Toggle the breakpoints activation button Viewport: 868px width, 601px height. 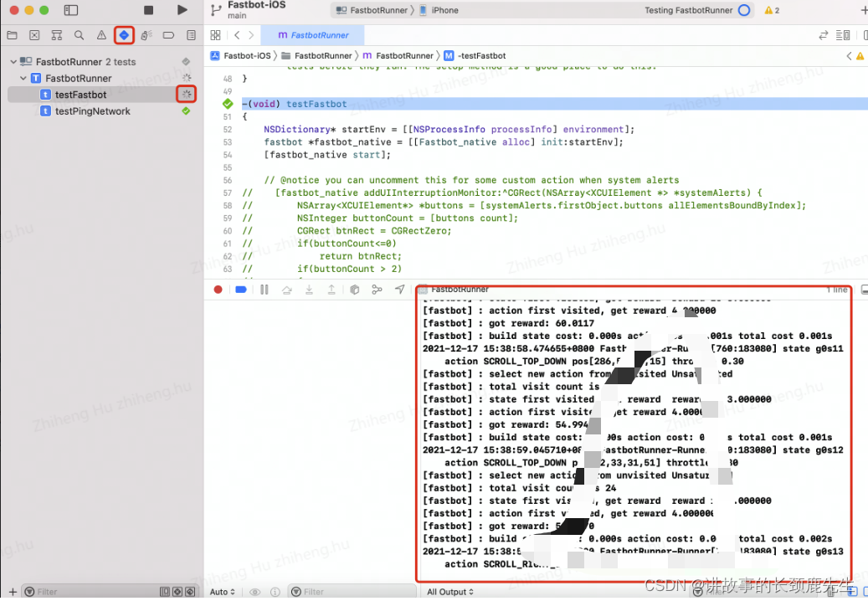[x=241, y=290]
